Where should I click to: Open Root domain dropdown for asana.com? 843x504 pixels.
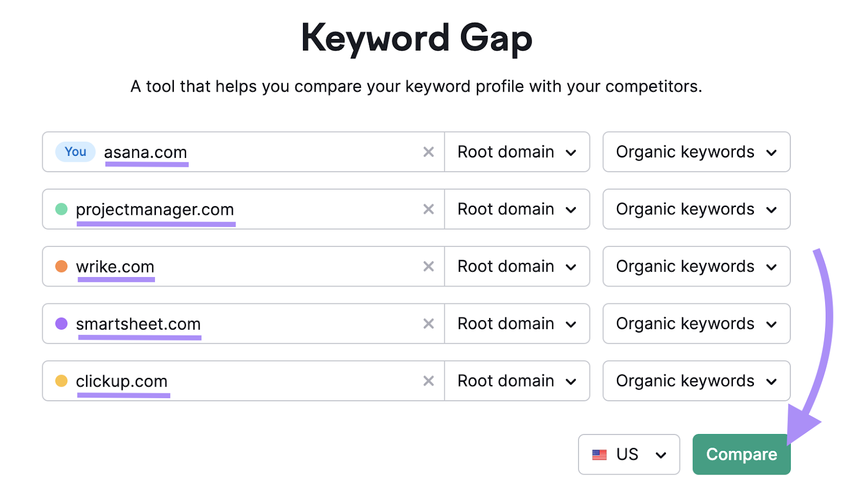point(517,152)
